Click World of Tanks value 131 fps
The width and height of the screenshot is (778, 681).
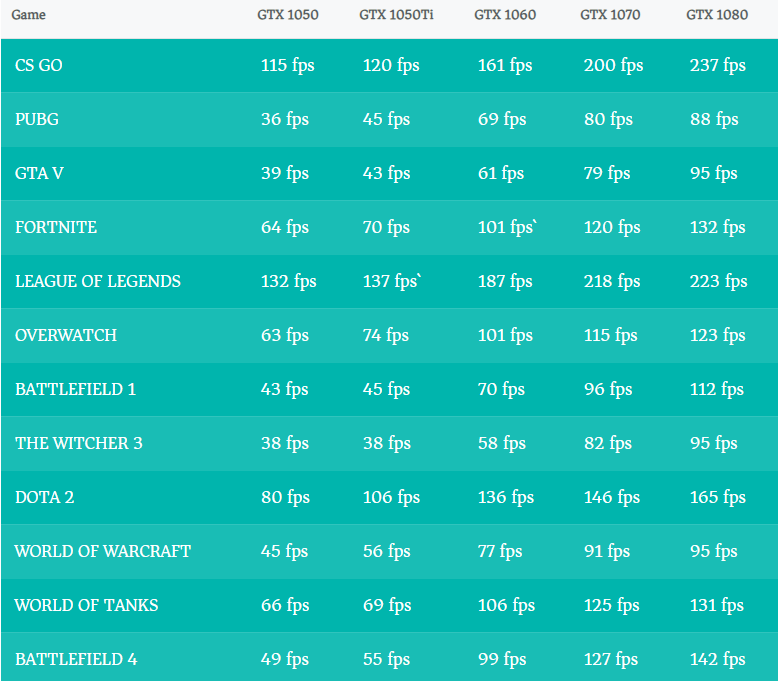pyautogui.click(x=717, y=606)
